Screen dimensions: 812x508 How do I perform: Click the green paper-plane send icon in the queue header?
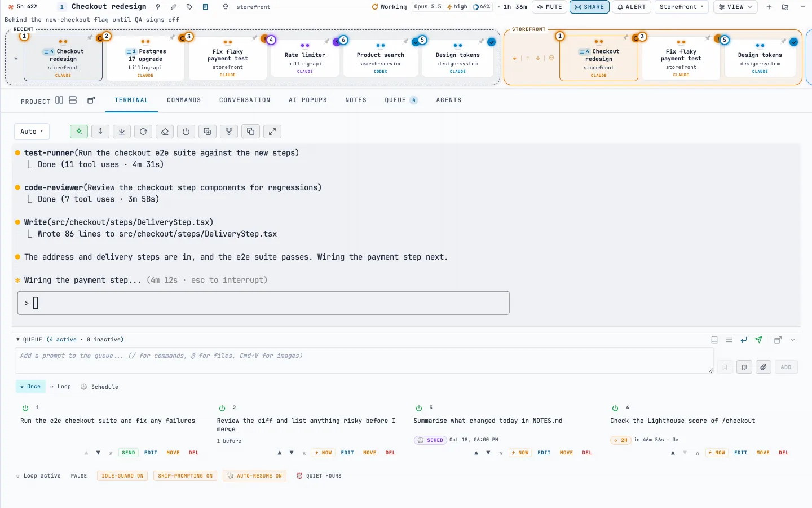[x=758, y=340]
